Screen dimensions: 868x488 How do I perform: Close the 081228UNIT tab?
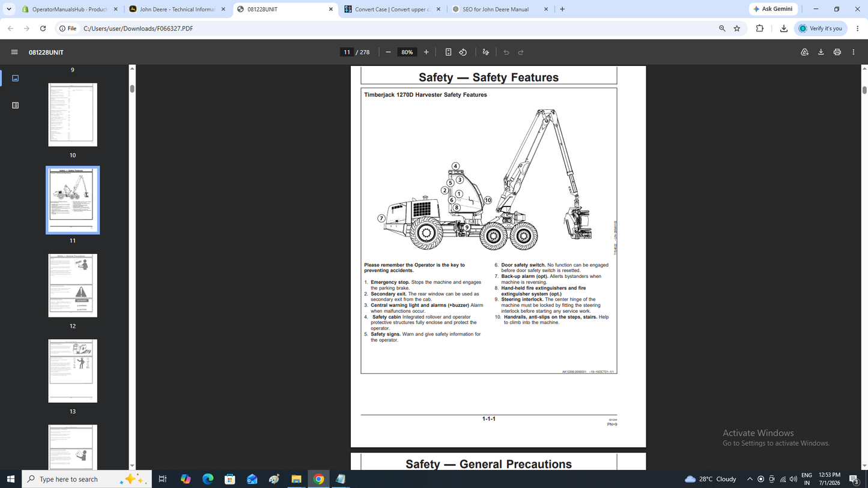pos(330,9)
